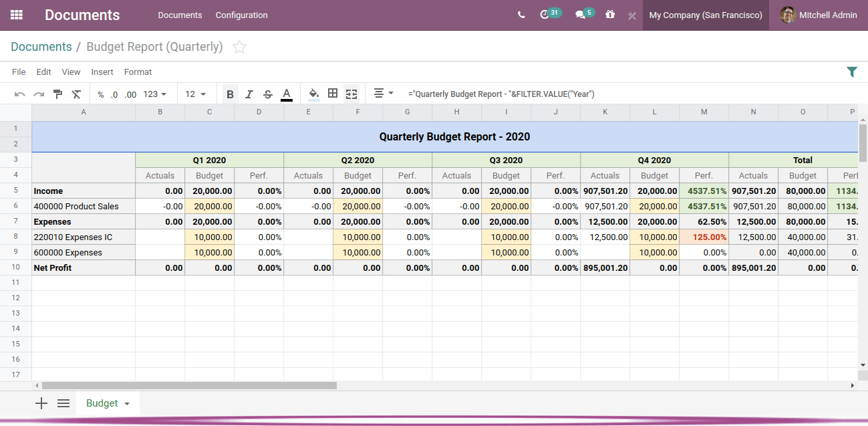Open the text color picker

[x=287, y=94]
